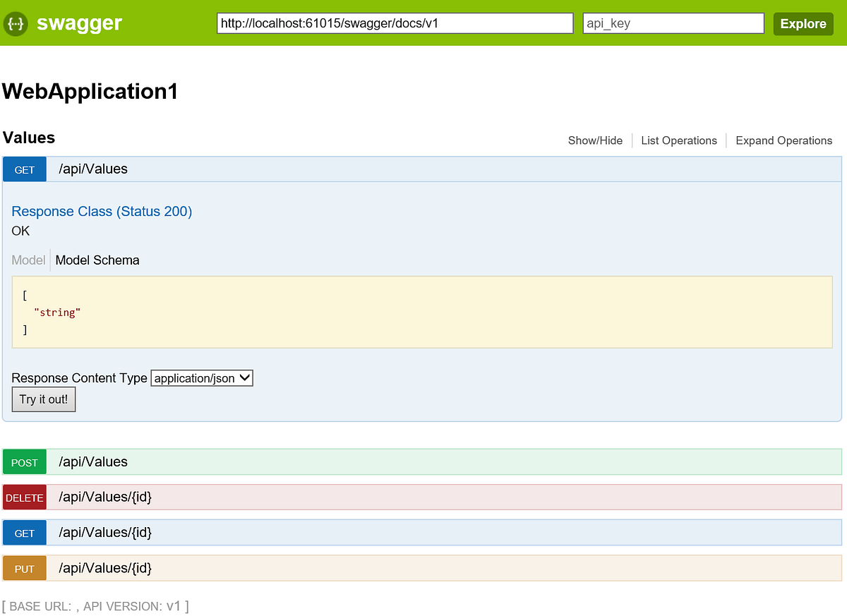The width and height of the screenshot is (847, 616).
Task: Click the DELETE method badge
Action: point(24,497)
